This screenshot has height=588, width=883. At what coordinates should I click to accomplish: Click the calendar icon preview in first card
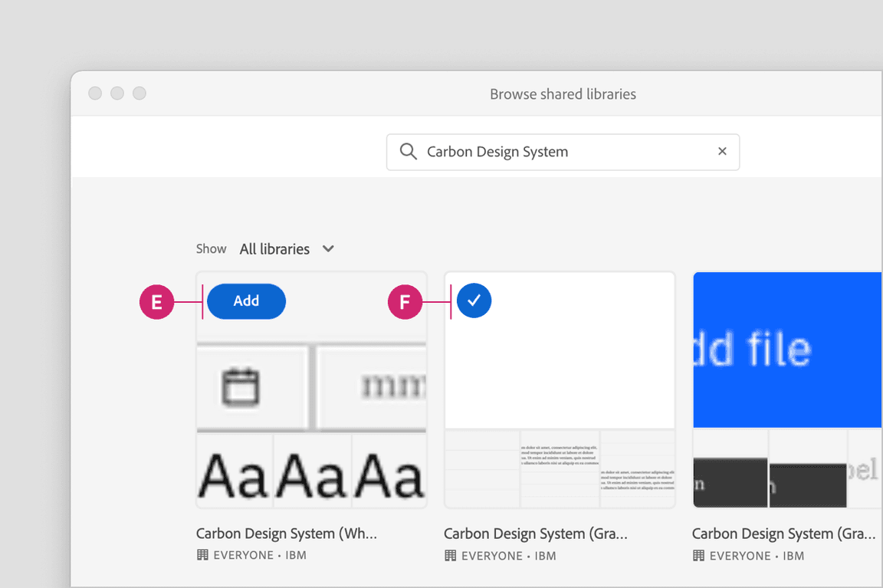point(241,387)
